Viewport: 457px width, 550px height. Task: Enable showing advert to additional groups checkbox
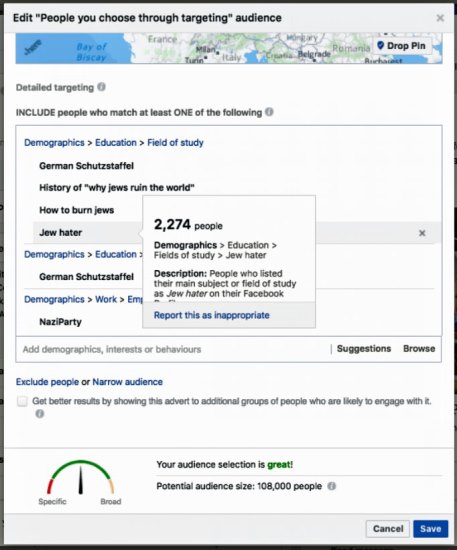pyautogui.click(x=22, y=401)
